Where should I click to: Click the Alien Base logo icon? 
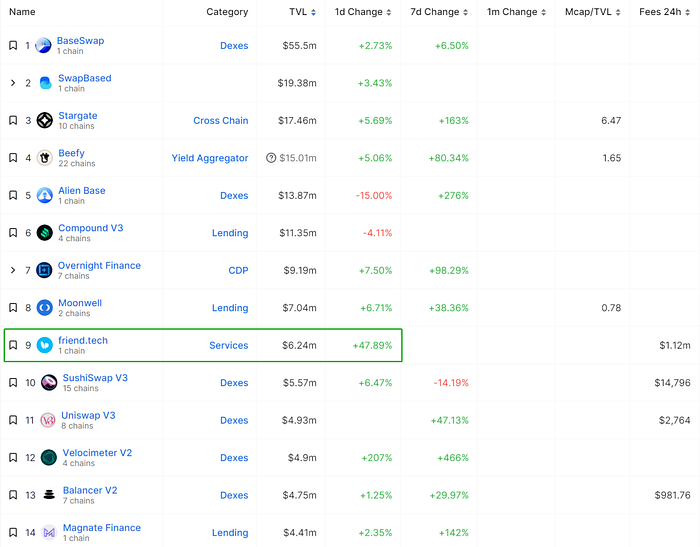[x=45, y=196]
